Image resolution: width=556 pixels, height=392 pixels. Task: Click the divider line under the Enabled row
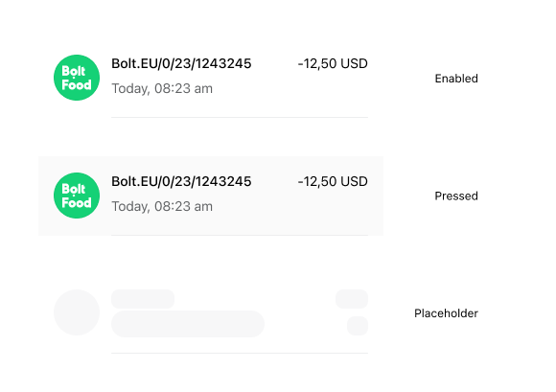pyautogui.click(x=240, y=117)
